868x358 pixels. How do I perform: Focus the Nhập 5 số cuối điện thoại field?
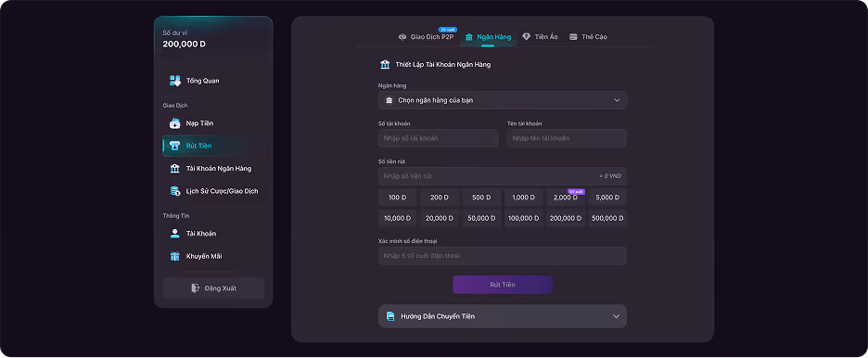coord(502,256)
